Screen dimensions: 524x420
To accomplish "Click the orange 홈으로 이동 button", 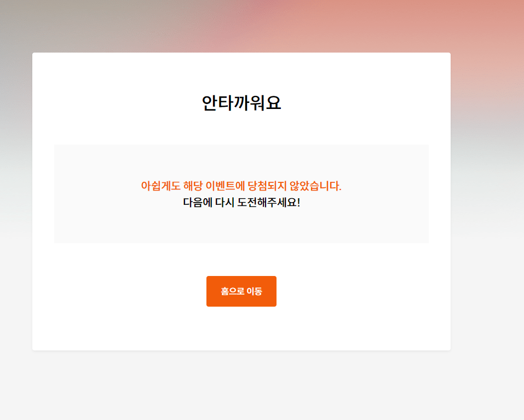I will coord(241,291).
